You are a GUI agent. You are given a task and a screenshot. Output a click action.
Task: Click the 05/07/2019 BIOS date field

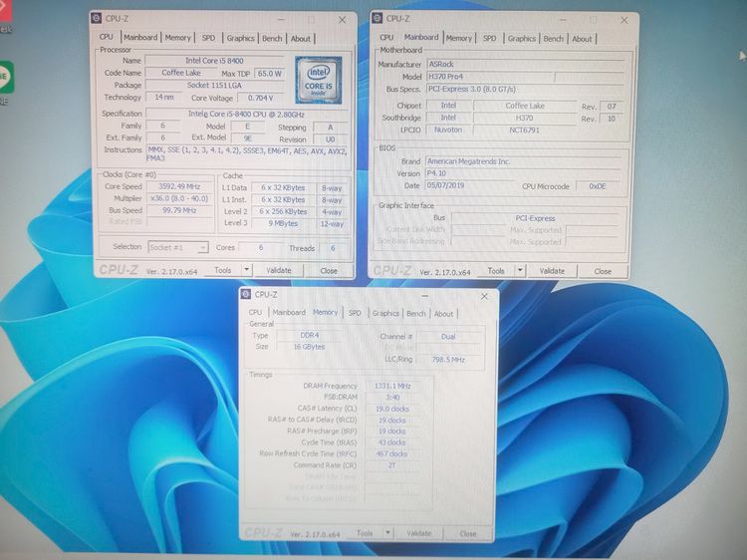click(470, 185)
